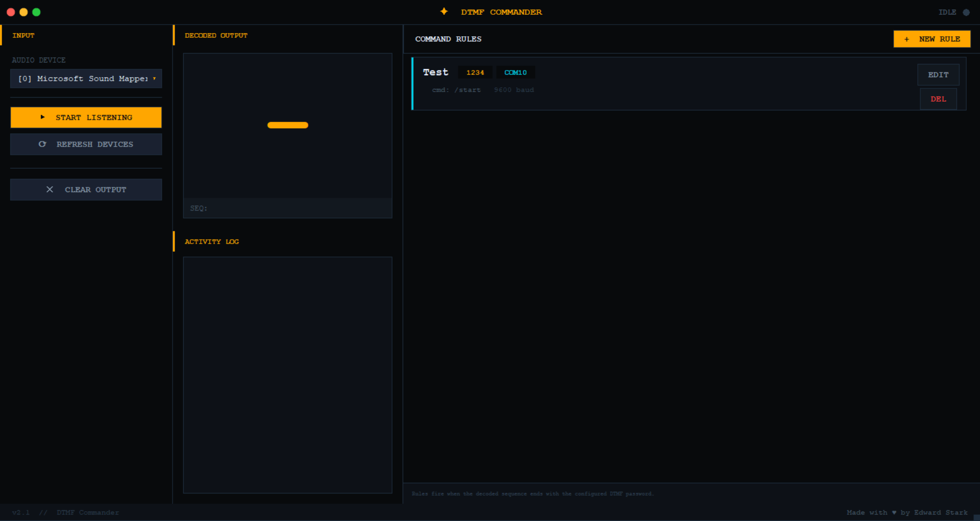Click the plus icon in New Rule

point(906,39)
